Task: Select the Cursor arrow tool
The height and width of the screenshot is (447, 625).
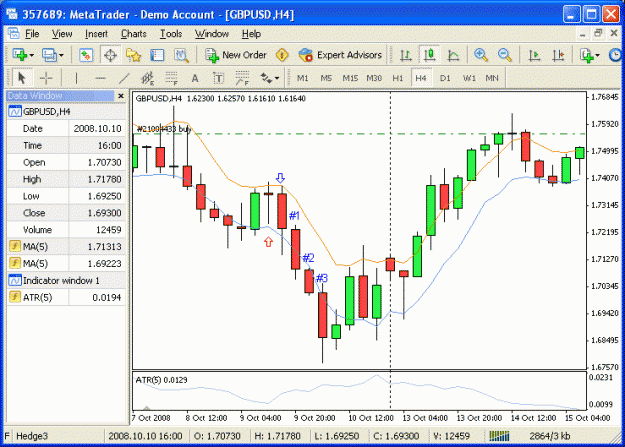Action: (22, 78)
